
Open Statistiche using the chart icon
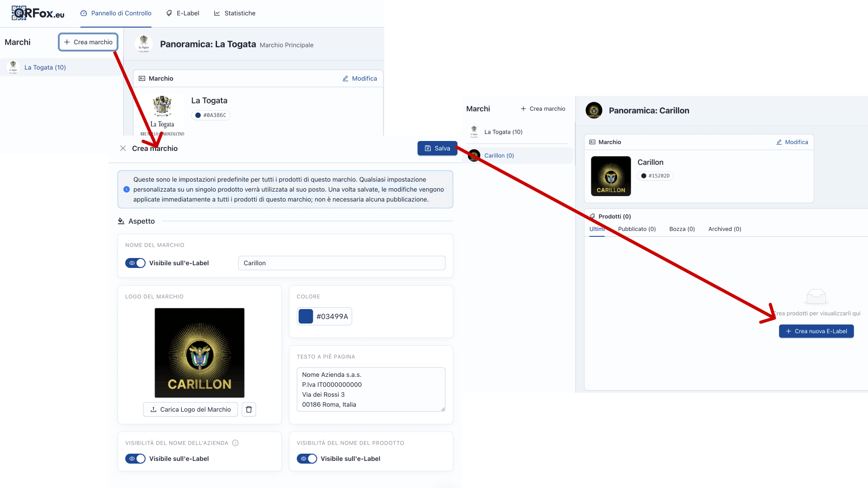point(217,13)
